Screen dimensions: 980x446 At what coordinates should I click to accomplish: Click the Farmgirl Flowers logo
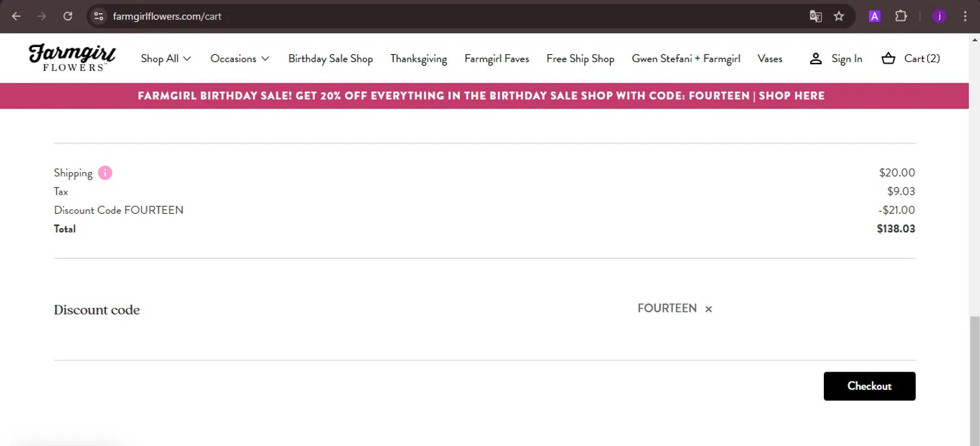coord(72,58)
